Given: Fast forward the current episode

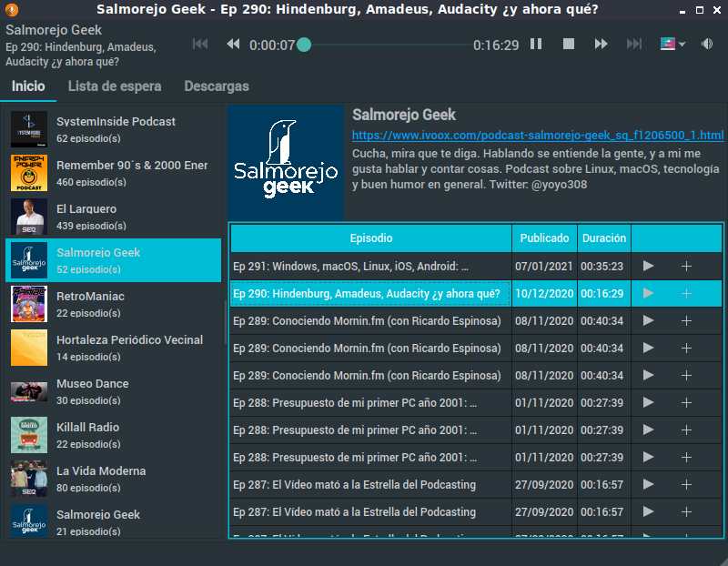Looking at the screenshot, I should (601, 44).
